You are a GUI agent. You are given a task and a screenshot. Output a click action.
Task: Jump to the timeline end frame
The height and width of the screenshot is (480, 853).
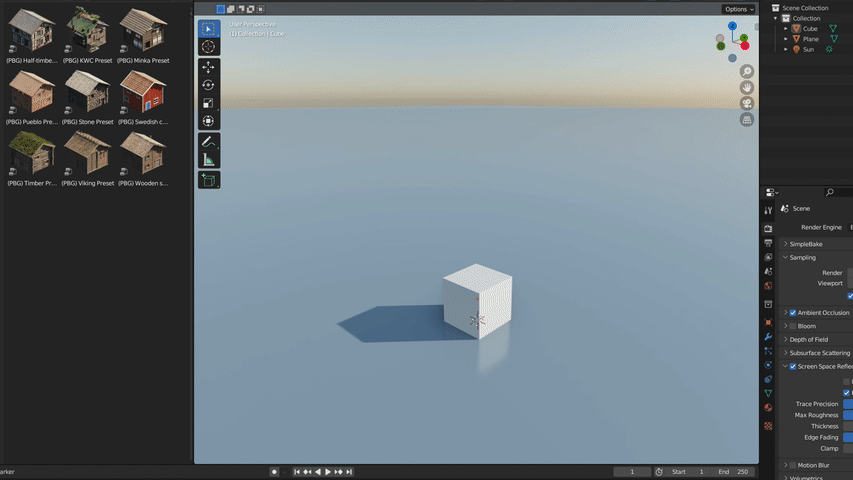click(349, 472)
